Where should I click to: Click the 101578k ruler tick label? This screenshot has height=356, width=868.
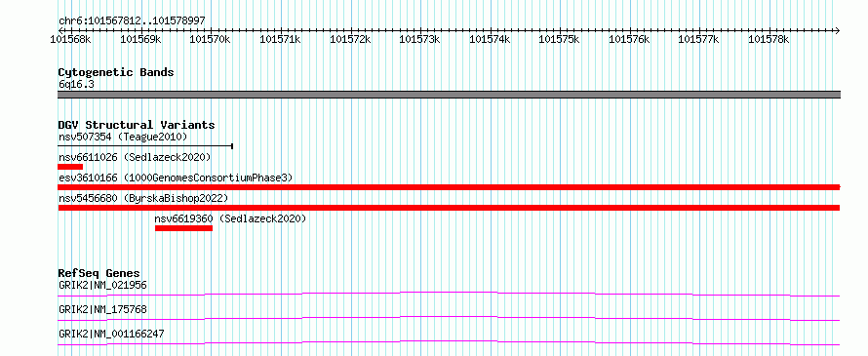click(x=769, y=39)
